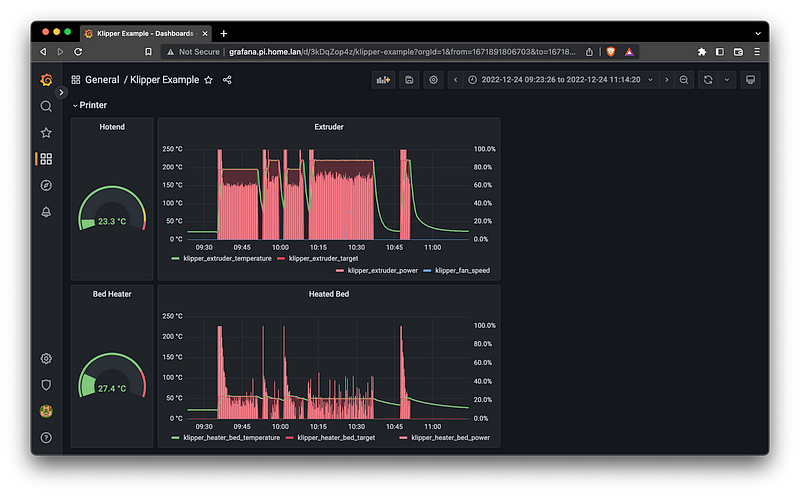Open Brave Rewards triangle icon

[x=630, y=52]
